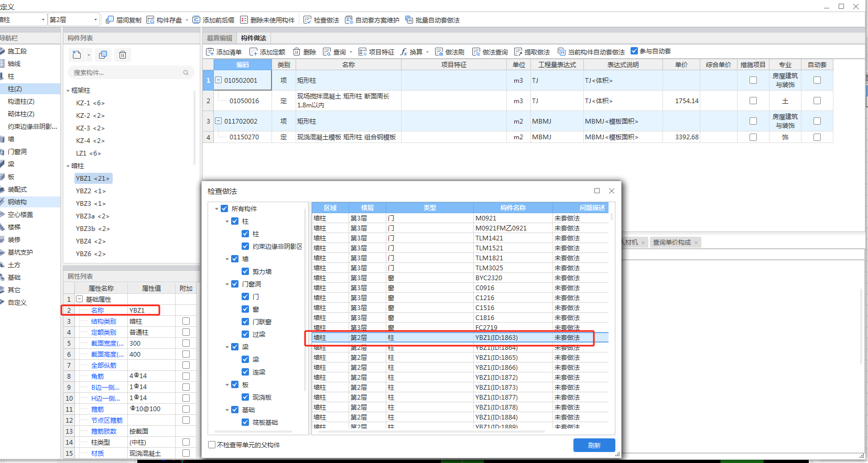Uncheck 连梁 checkbox
Viewport: 868px width, 463px height.
pyautogui.click(x=245, y=372)
